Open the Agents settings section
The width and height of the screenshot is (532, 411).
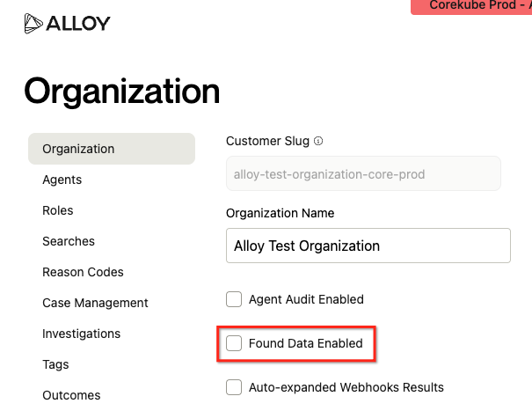click(x=62, y=180)
